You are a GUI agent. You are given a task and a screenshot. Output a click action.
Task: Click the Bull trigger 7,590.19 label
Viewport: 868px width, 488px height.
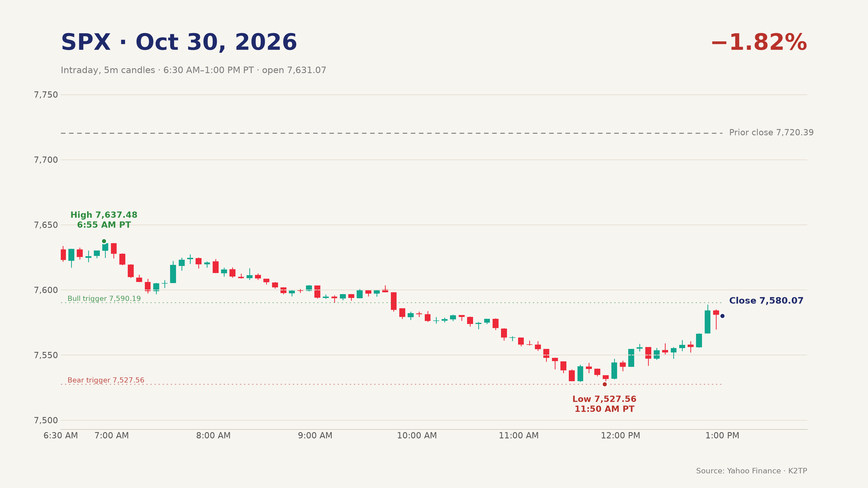[x=104, y=299]
